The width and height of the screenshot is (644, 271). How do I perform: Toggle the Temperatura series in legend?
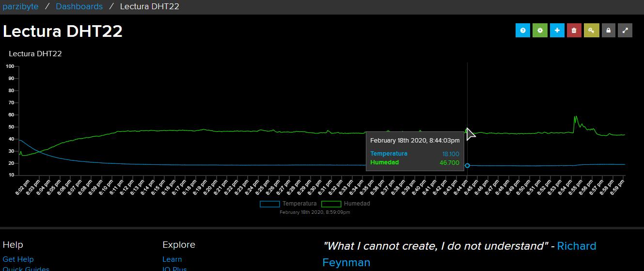click(x=299, y=204)
